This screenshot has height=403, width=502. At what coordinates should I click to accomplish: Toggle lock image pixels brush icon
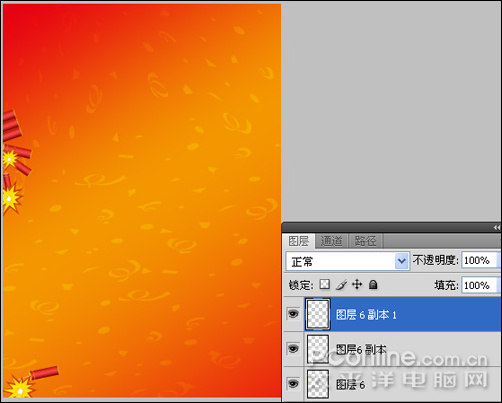coord(341,285)
